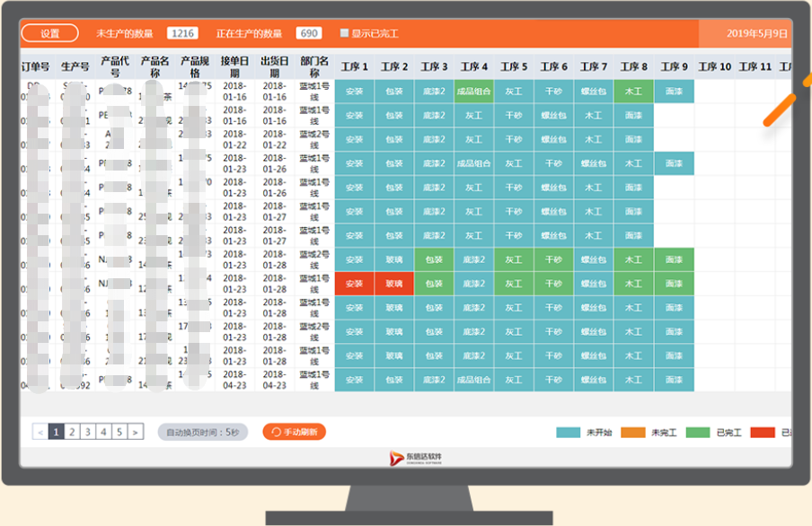
Task: Click the 东信达软件 logo at bottom
Action: [414, 458]
